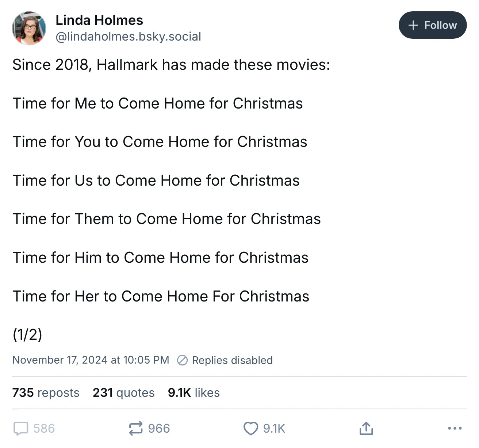Click the Linda Holmes display name
Viewport: 479px width, 448px height.
(99, 20)
